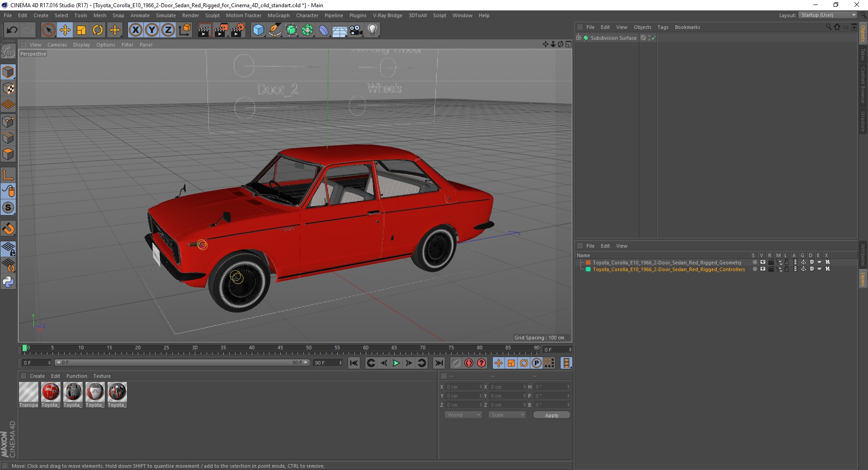
Task: Open Object Manager Tags menu
Action: point(663,27)
